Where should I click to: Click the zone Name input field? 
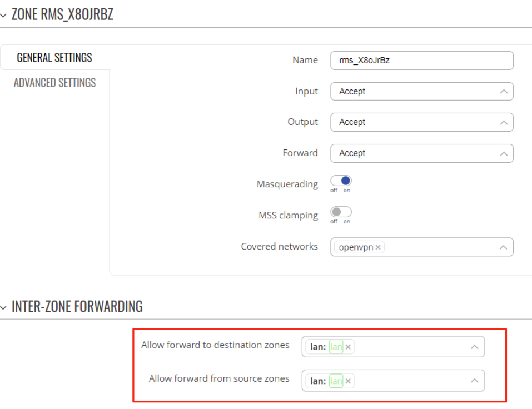pos(422,61)
